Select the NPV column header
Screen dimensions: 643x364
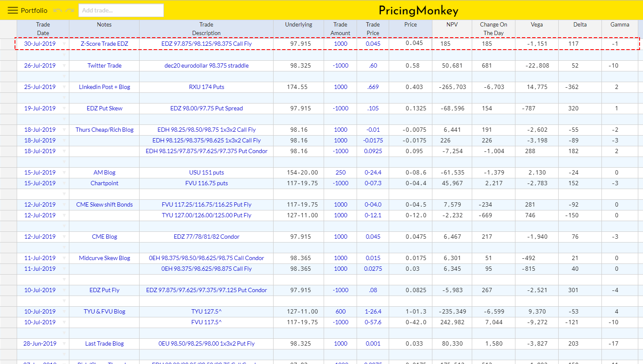click(452, 29)
